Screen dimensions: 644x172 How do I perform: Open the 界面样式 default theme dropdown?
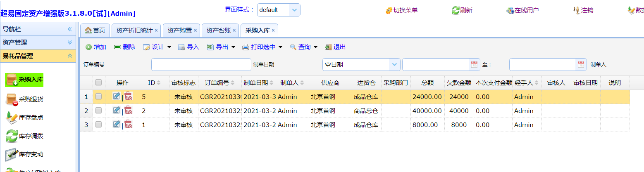tap(294, 10)
